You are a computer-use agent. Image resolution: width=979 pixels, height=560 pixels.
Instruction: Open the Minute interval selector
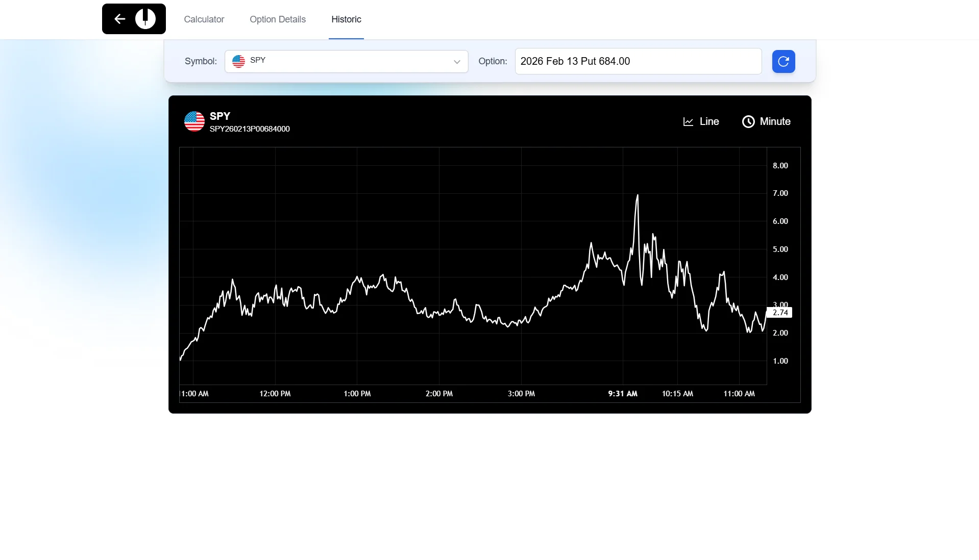pyautogui.click(x=766, y=121)
